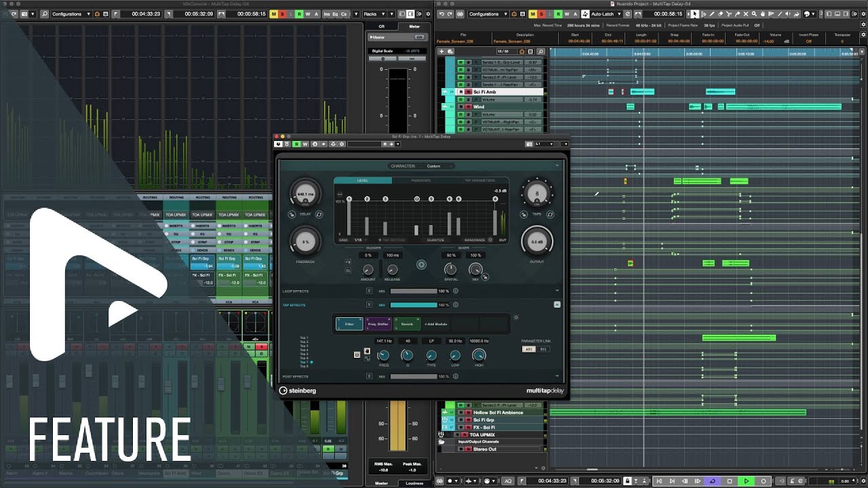Screen dimensions: 868x488
Task: Select the Mute X tool in project toolbar
Action: 745,14
